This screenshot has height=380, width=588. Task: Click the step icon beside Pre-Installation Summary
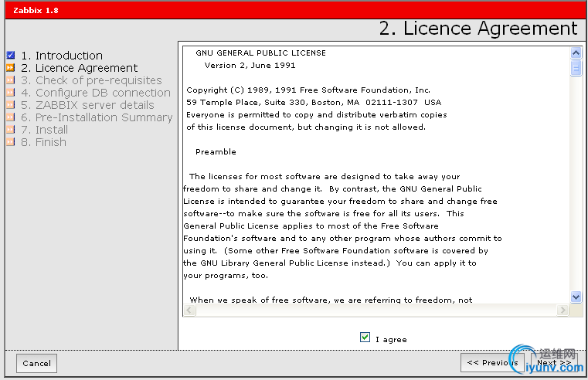[11, 117]
